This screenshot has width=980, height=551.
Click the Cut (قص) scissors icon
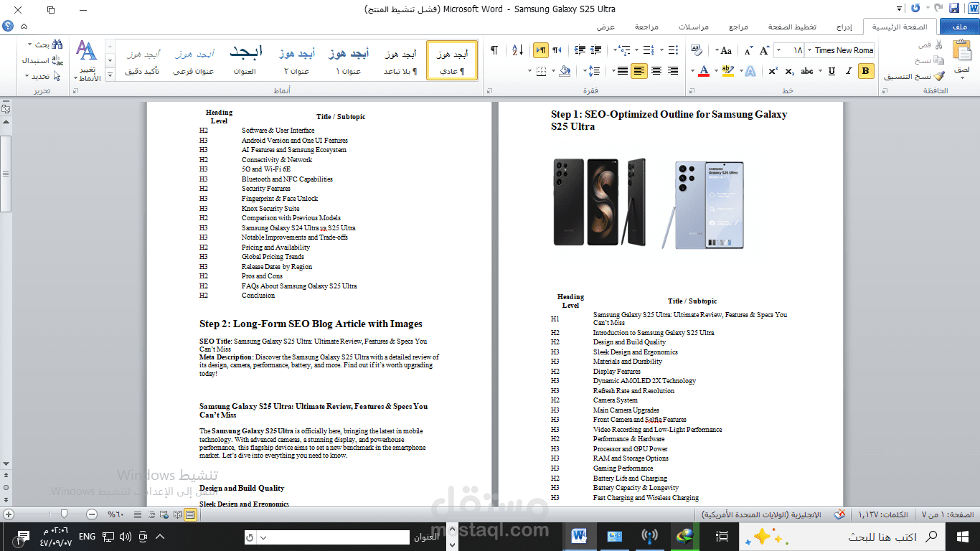point(938,44)
